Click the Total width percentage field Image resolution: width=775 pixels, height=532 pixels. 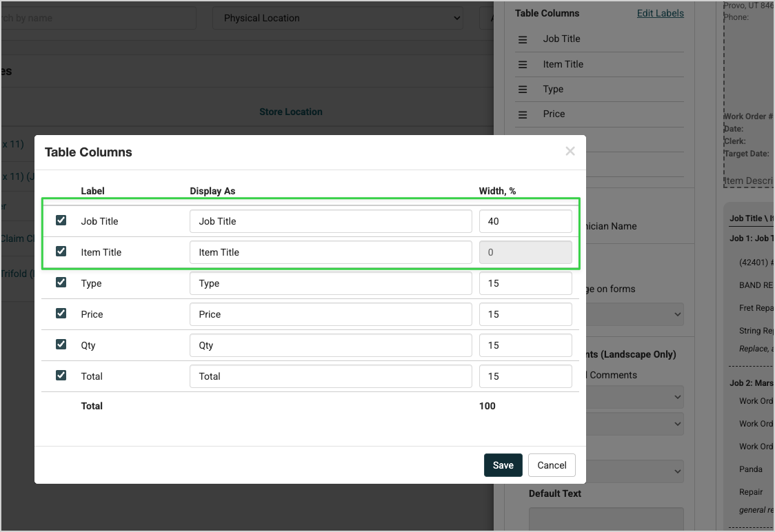pos(525,376)
